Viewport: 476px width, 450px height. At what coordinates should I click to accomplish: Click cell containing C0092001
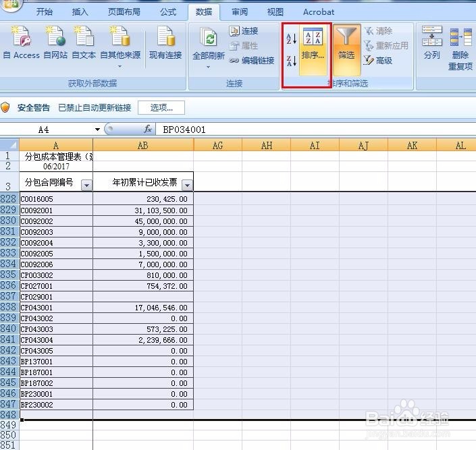[56, 210]
